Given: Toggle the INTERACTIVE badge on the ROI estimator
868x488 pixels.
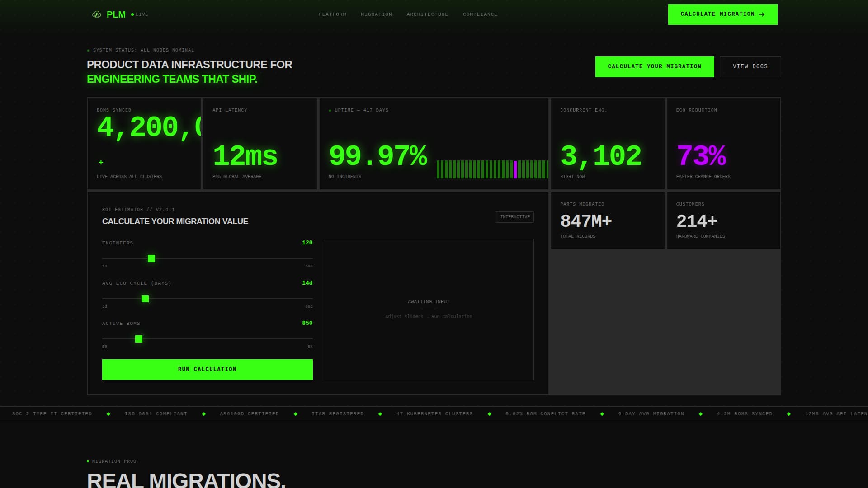Looking at the screenshot, I should click(514, 217).
